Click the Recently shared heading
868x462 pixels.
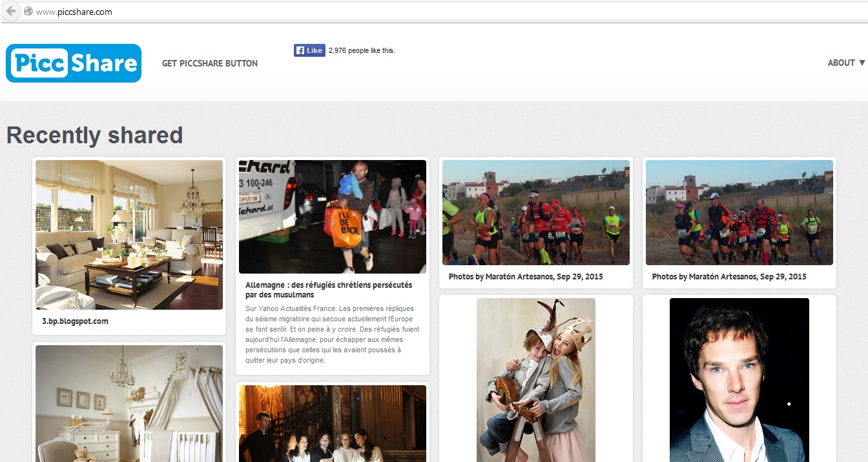[94, 136]
